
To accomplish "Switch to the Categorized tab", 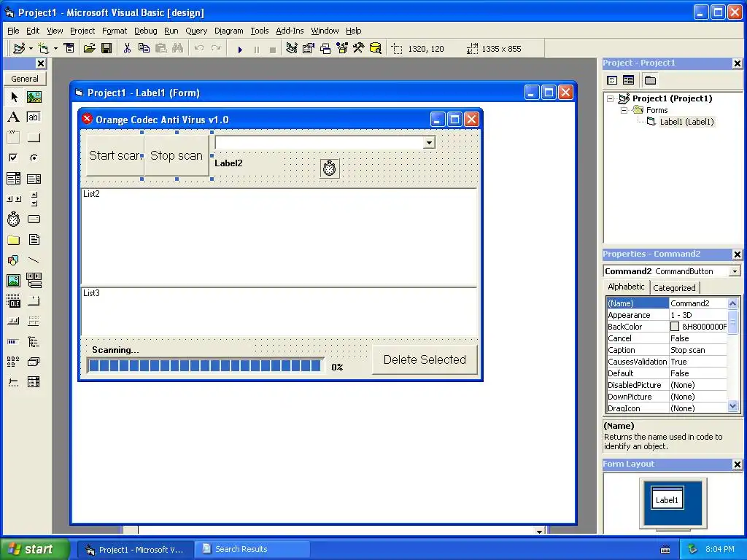I will tap(673, 288).
